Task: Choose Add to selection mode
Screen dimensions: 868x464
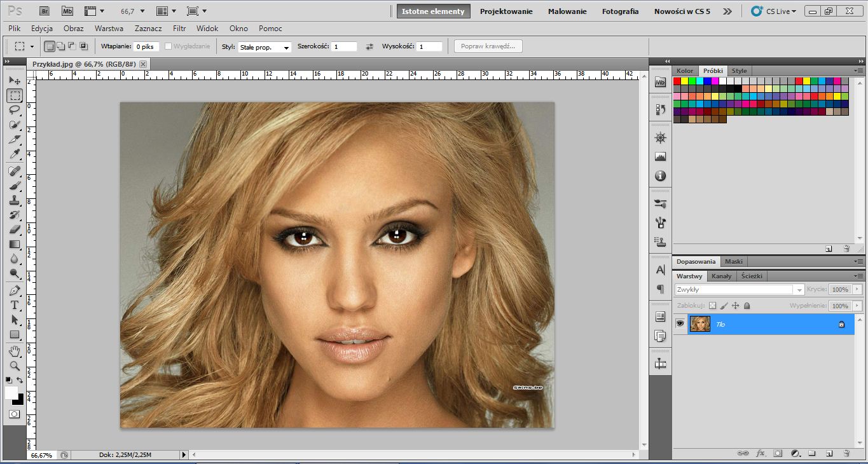Action: [61, 46]
